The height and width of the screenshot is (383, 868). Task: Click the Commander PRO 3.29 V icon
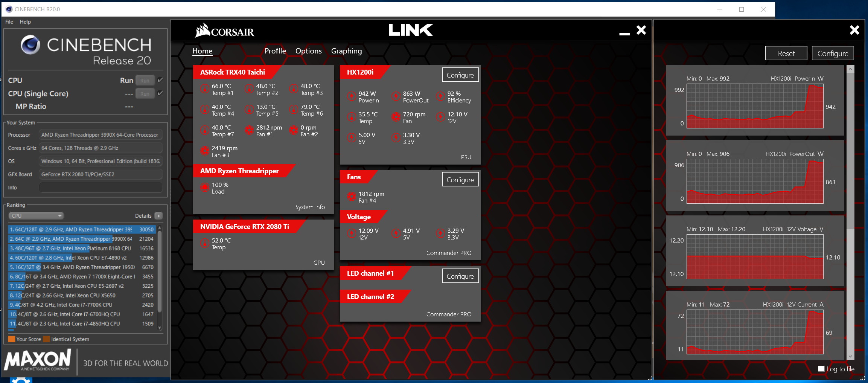coord(440,234)
